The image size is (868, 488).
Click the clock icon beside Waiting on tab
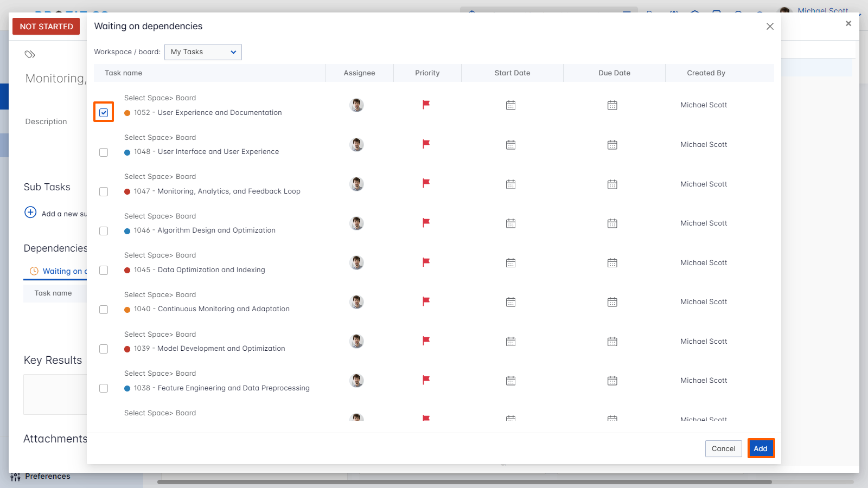coord(34,271)
